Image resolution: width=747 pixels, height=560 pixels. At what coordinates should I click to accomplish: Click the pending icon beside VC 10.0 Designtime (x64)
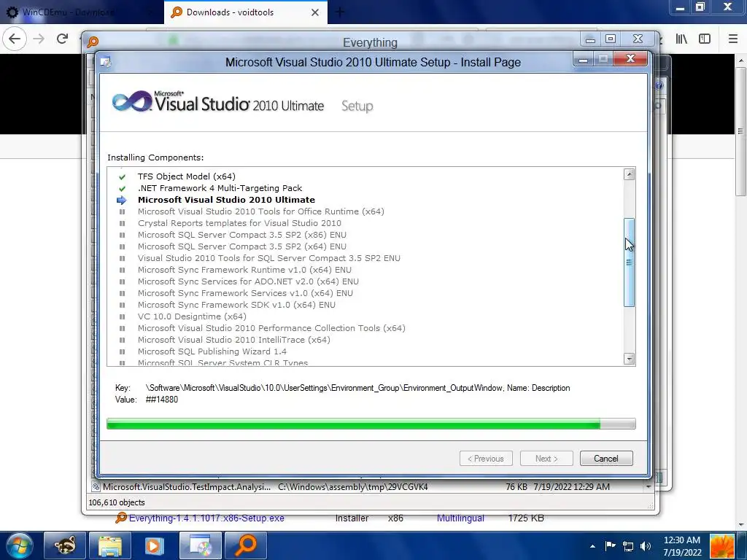click(x=122, y=316)
